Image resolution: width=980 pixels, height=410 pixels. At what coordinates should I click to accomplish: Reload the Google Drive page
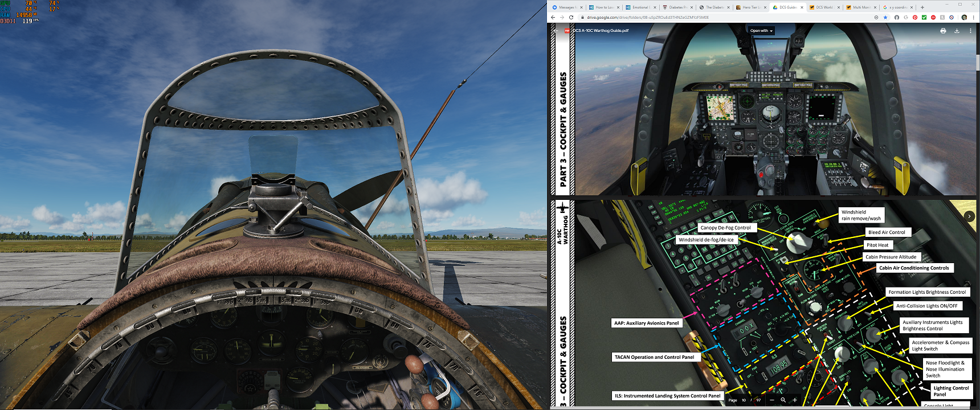(571, 17)
